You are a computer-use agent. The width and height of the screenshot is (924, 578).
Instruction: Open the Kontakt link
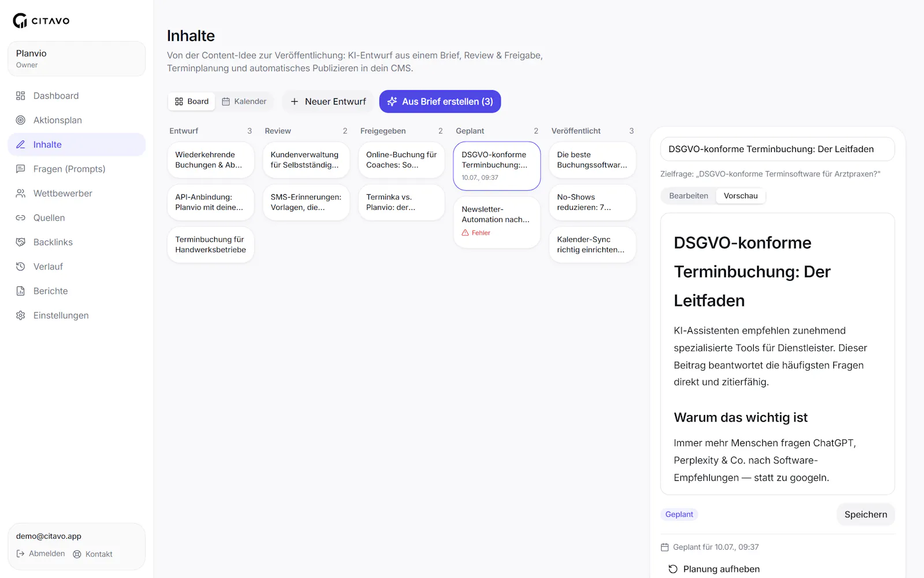(x=93, y=554)
